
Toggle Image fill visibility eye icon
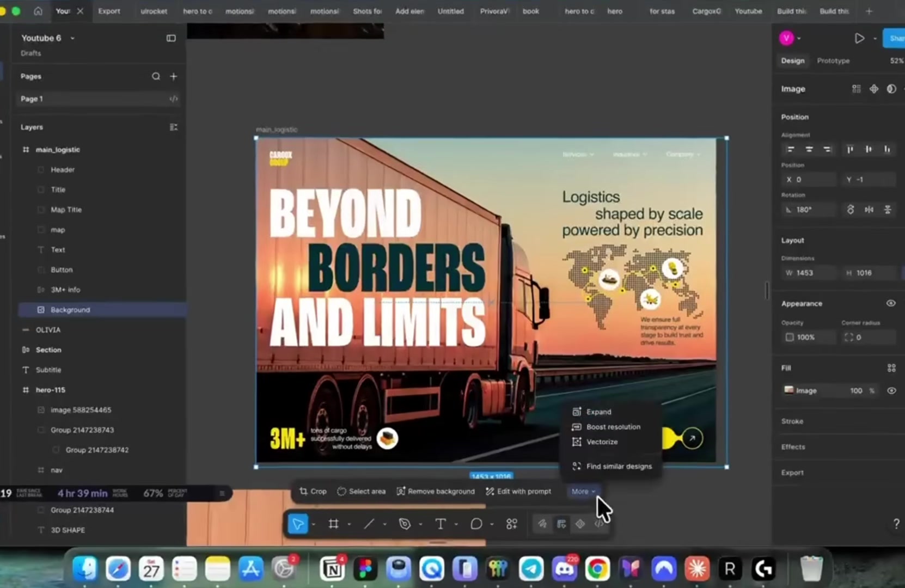pos(891,390)
